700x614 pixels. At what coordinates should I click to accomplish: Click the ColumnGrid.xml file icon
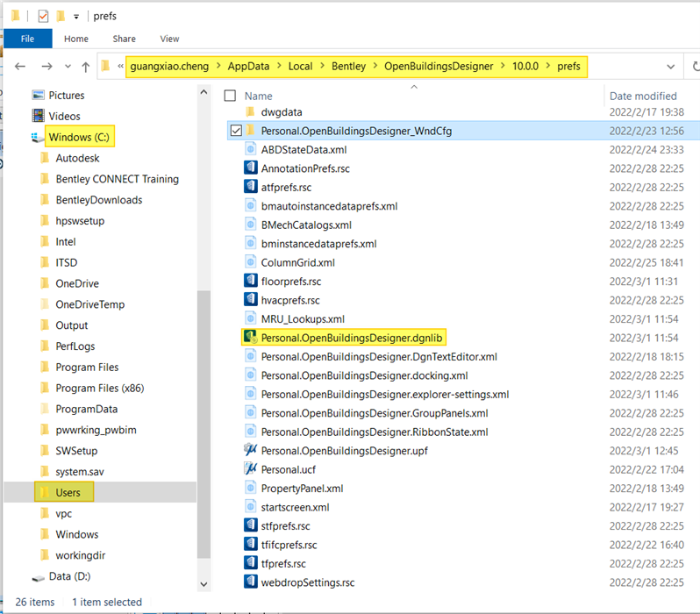(251, 261)
